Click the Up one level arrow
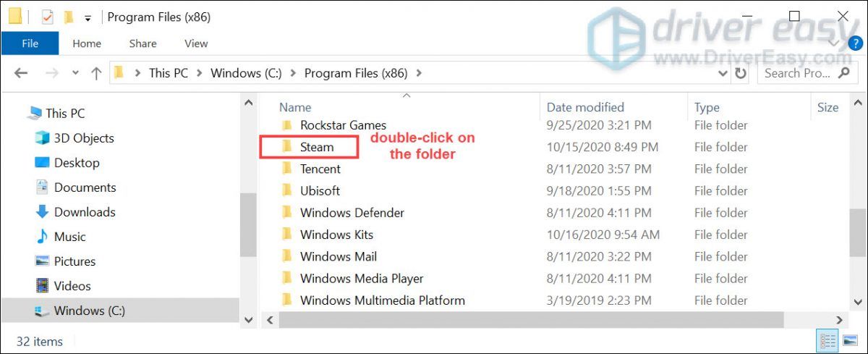 click(x=96, y=73)
